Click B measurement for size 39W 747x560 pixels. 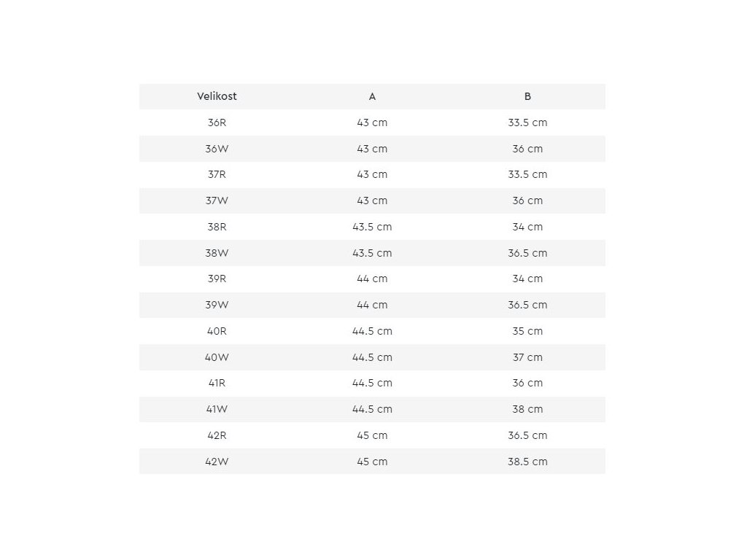coord(527,305)
